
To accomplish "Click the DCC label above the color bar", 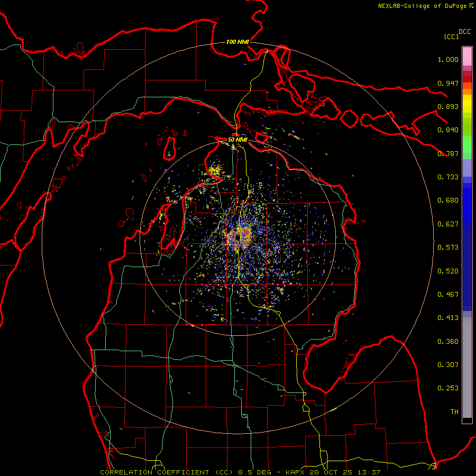I will click(x=464, y=32).
